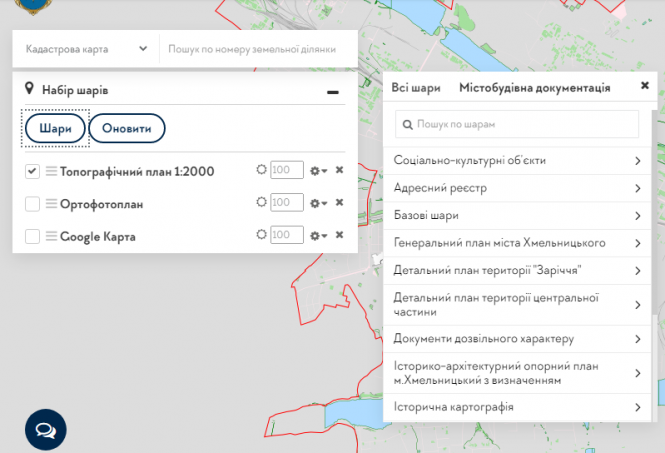Open gear settings for Топографічний план 1:2000
665x453 pixels.
pyautogui.click(x=319, y=171)
